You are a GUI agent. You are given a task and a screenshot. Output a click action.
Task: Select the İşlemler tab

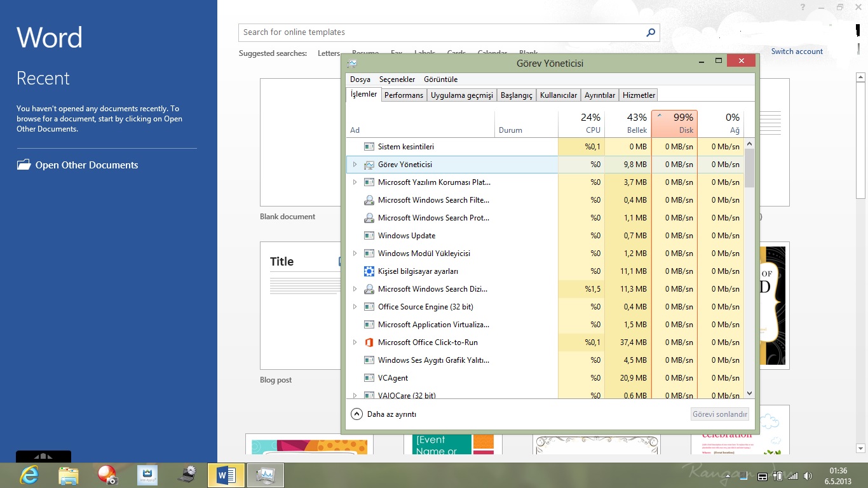coord(364,94)
